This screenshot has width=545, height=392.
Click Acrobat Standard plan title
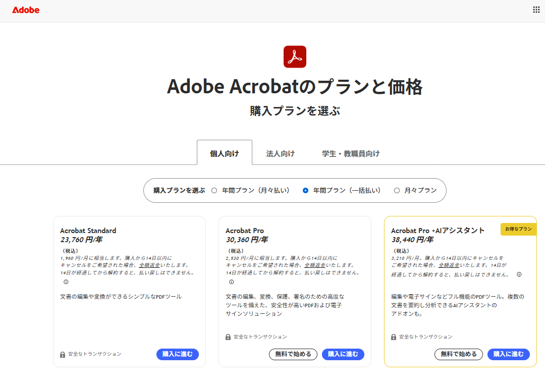coord(88,231)
